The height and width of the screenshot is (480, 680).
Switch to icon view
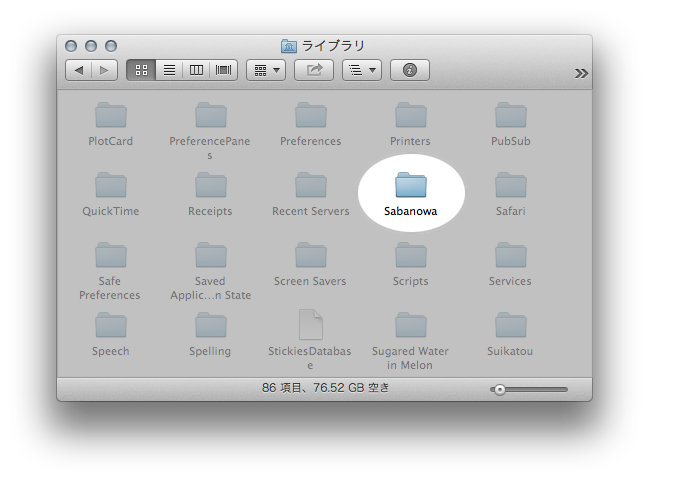point(141,70)
